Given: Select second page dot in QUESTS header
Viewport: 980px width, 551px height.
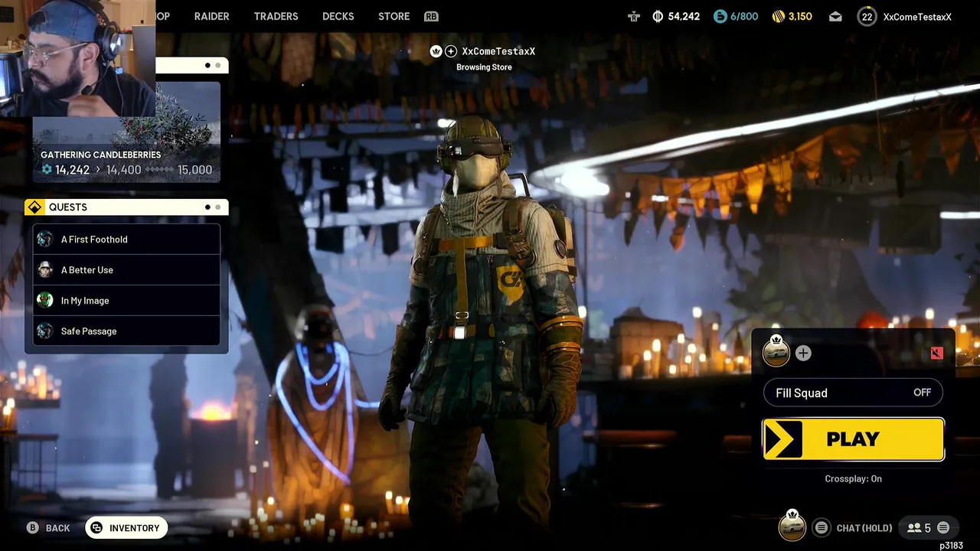Looking at the screenshot, I should tap(218, 207).
